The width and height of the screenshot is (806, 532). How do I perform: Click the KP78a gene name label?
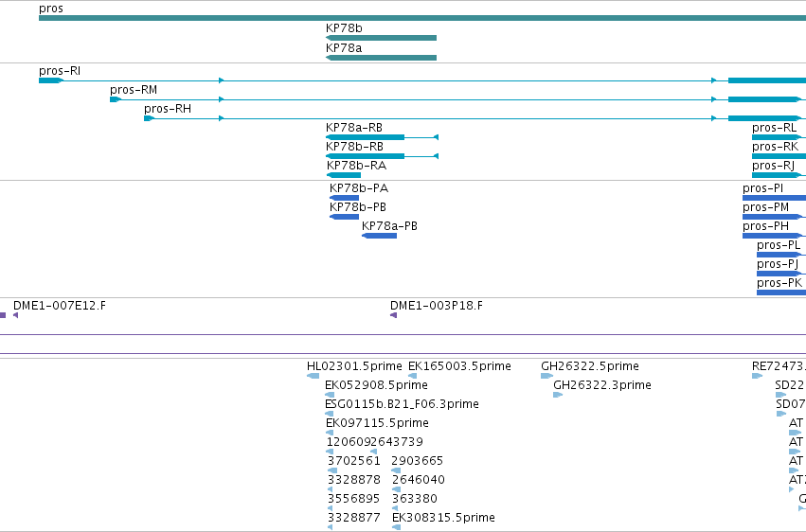tap(344, 47)
